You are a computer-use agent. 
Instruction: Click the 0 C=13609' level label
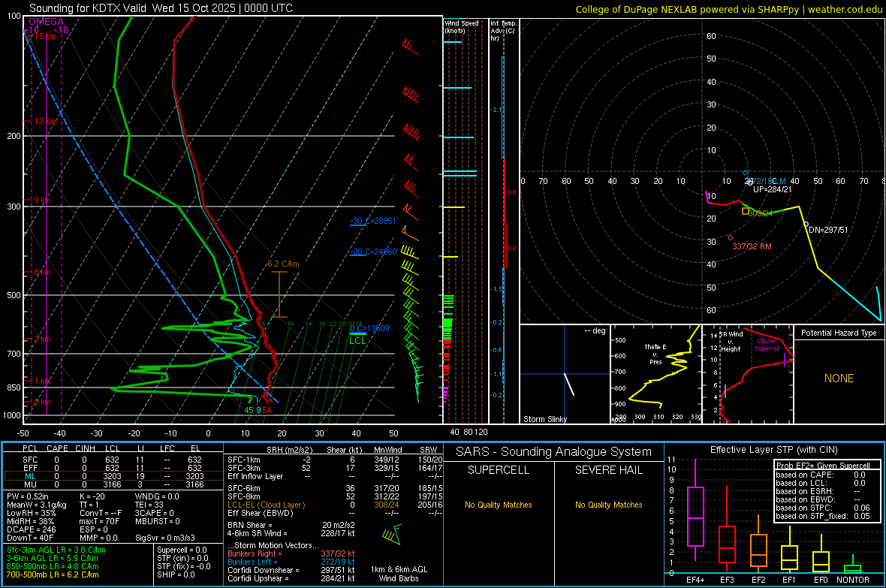click(x=370, y=328)
